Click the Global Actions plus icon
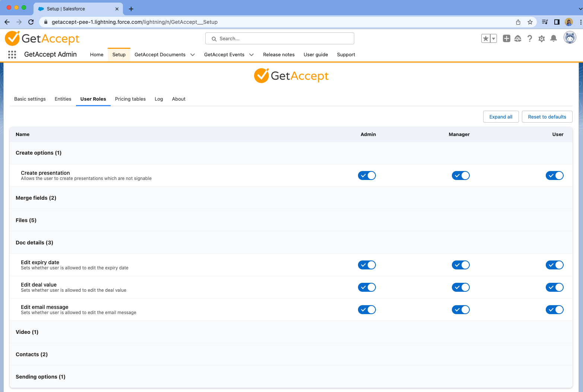The width and height of the screenshot is (583, 392). click(506, 38)
